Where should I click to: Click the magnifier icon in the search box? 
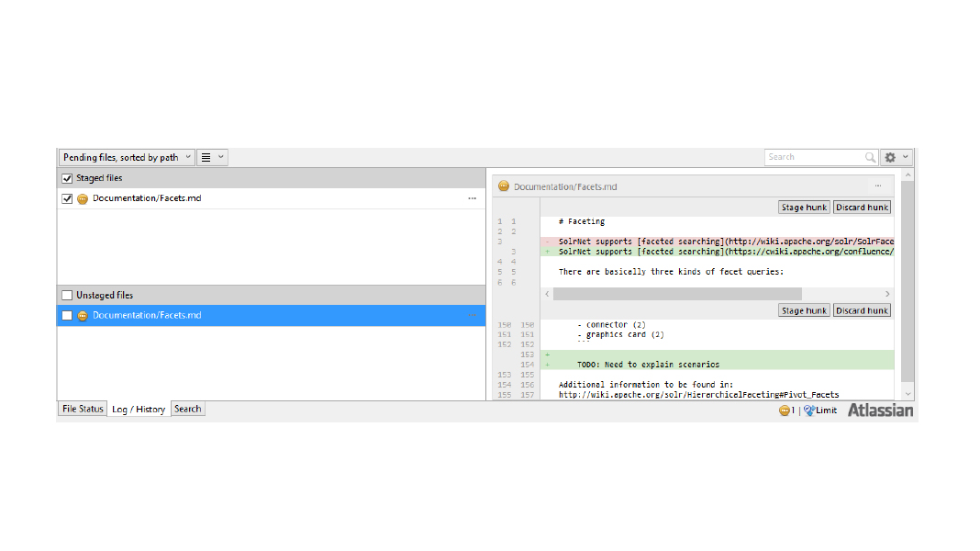tap(870, 158)
